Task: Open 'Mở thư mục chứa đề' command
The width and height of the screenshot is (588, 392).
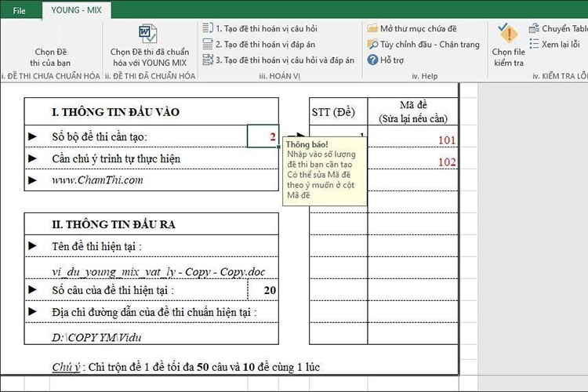Action: point(419,28)
